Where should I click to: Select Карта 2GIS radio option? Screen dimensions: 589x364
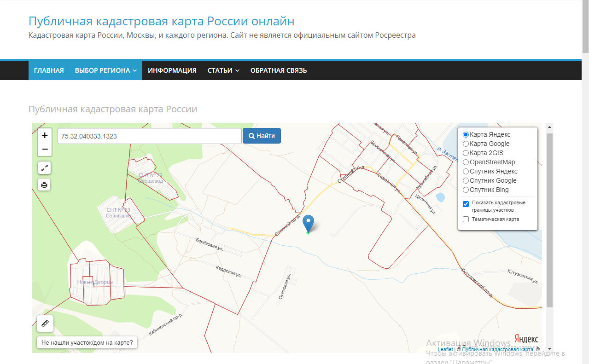(x=466, y=153)
